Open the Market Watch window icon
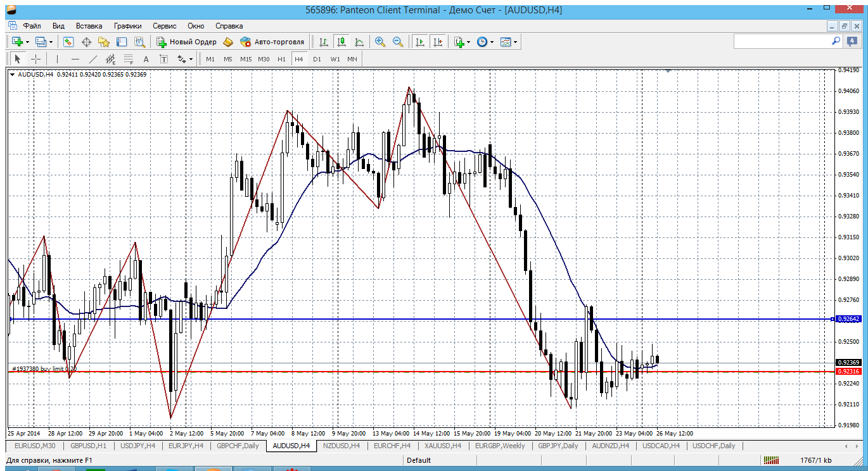 (68, 42)
